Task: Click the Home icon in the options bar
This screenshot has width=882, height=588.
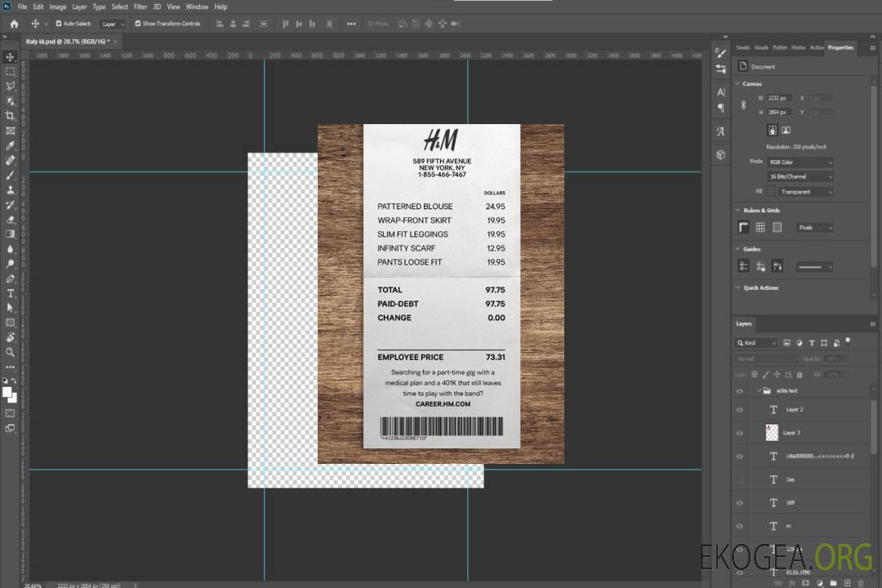Action: pyautogui.click(x=14, y=24)
